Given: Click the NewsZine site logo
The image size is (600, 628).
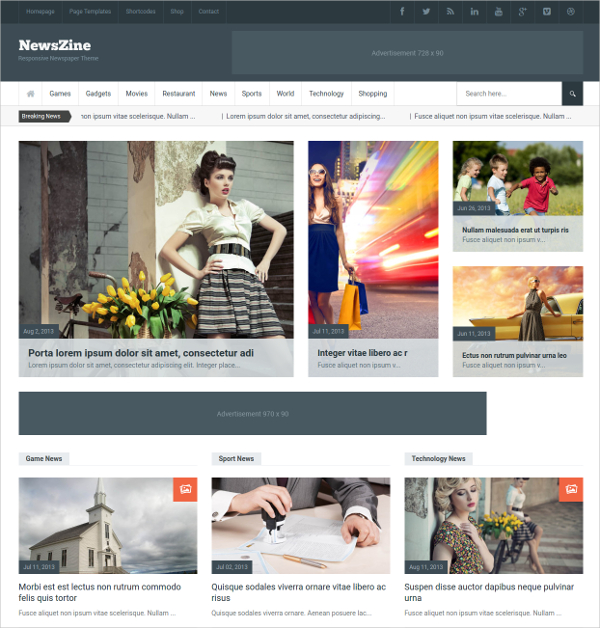Looking at the screenshot, I should point(54,45).
